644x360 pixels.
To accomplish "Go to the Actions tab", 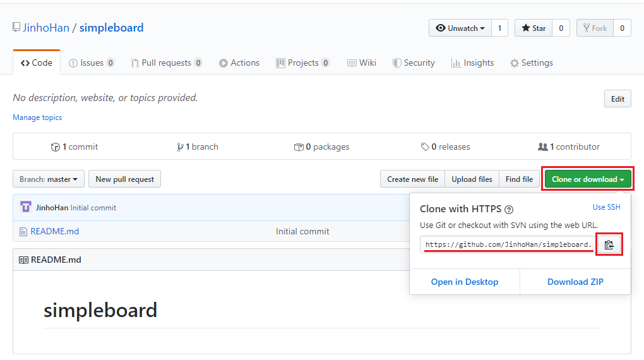I will click(x=239, y=63).
